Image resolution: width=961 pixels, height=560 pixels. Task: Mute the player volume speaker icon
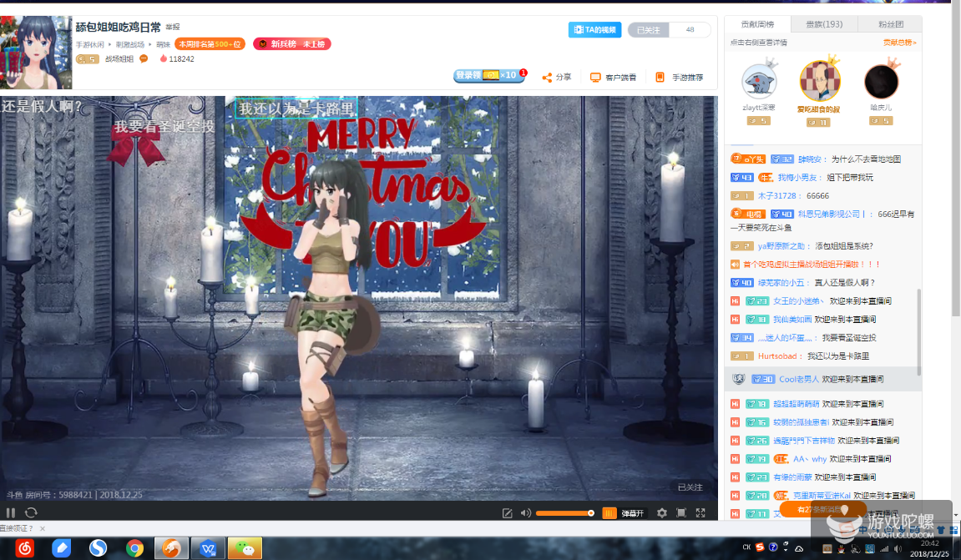[x=526, y=512]
